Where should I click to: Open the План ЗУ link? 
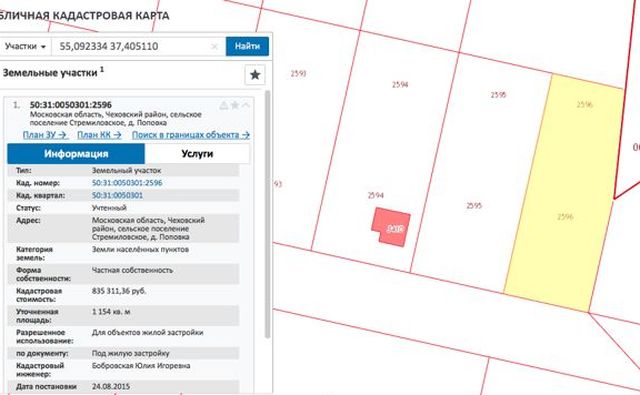coord(45,135)
